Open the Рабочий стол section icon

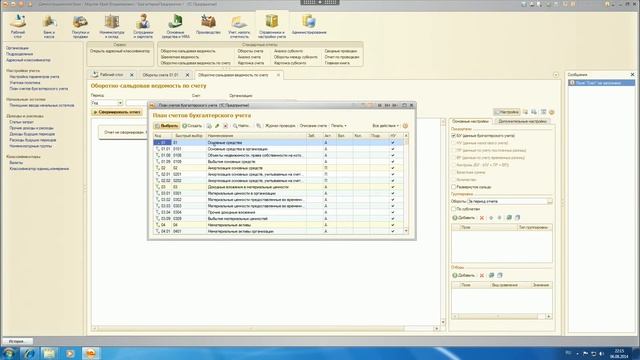[18, 25]
